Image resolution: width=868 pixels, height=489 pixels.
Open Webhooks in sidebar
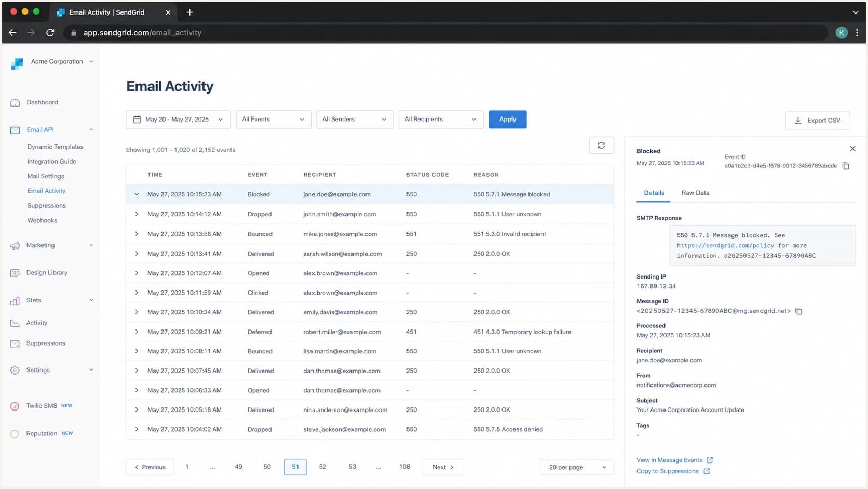tap(42, 220)
